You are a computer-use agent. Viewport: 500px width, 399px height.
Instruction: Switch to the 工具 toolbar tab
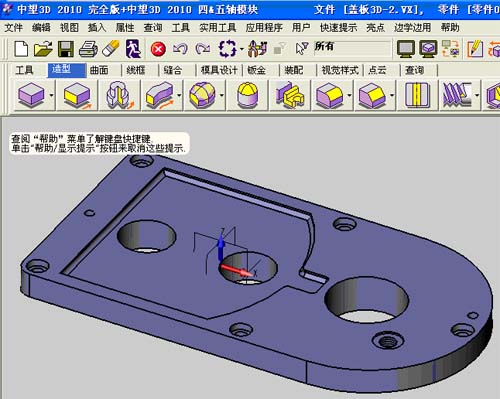coord(24,70)
